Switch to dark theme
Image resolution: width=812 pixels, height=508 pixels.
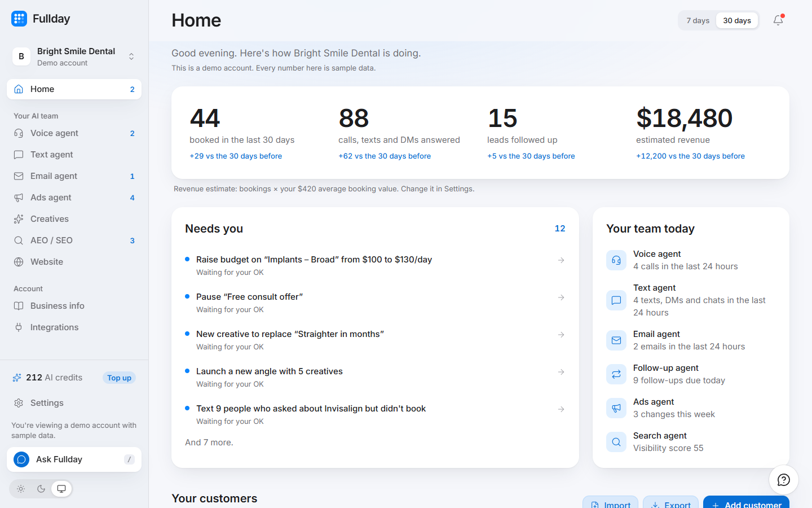41,489
